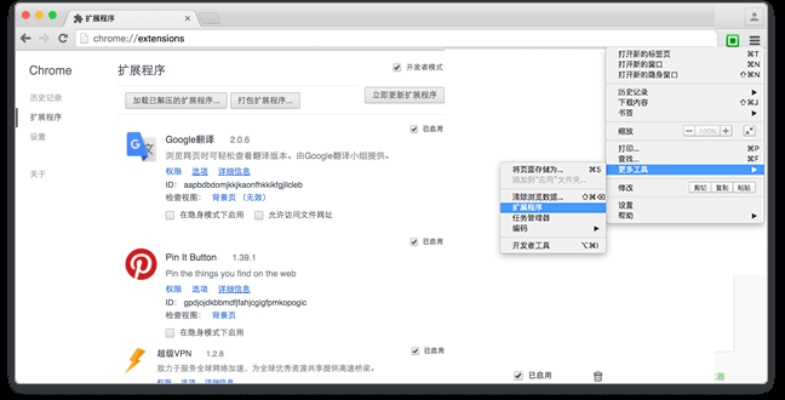Toggle the 开发者模式 checkbox
785x400 pixels.
pyautogui.click(x=397, y=67)
